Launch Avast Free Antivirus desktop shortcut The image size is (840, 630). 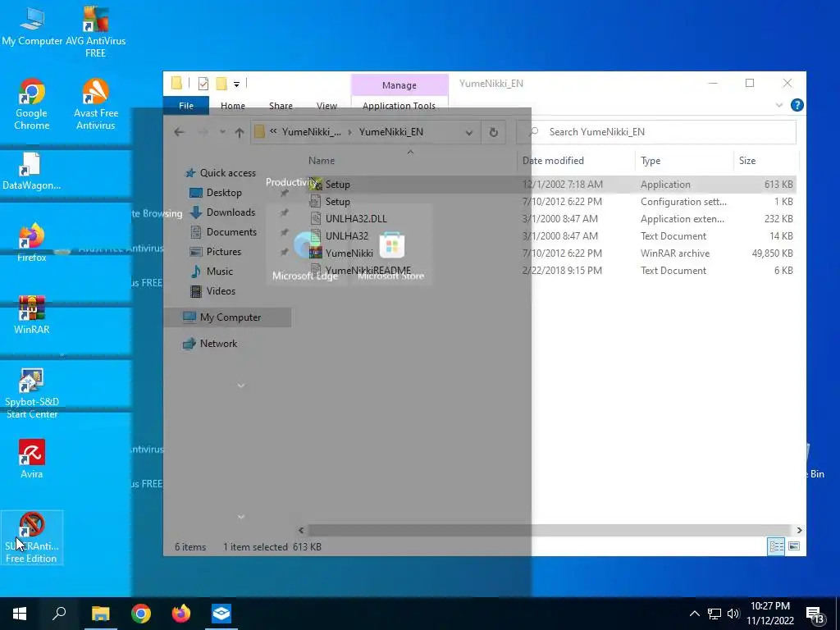(95, 104)
